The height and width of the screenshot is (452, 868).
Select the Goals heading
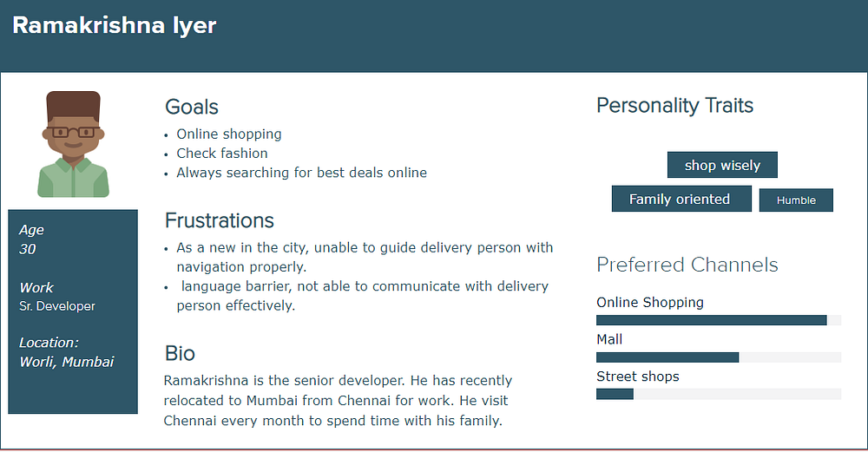(x=192, y=107)
